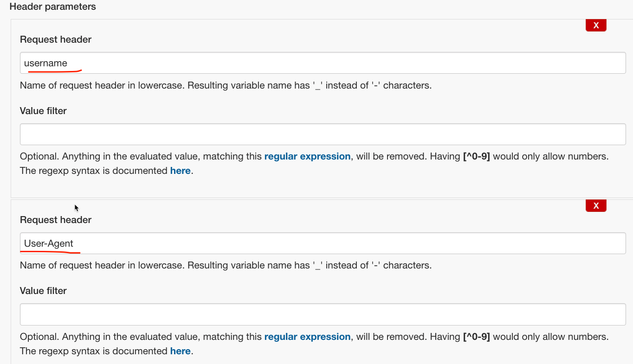Viewport: 633px width, 364px height.
Task: Click the word username inside first field
Action: pyautogui.click(x=45, y=63)
